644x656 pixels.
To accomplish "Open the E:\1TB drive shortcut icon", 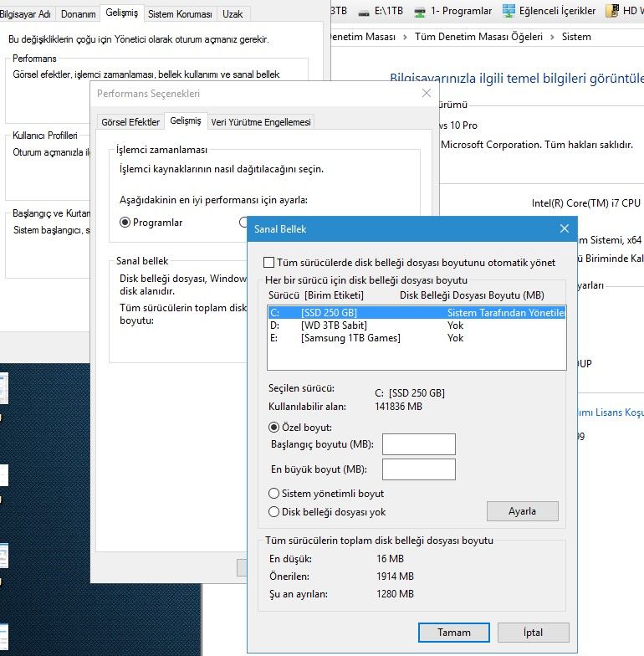I will pos(364,12).
